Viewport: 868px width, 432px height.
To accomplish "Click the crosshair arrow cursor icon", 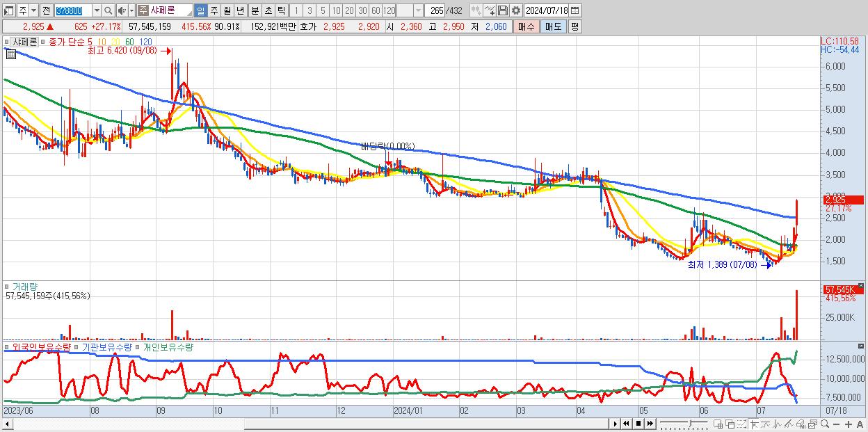I will (755, 424).
